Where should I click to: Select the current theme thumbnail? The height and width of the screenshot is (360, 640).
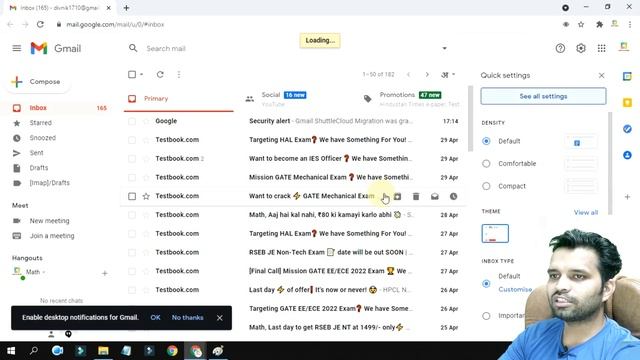tap(495, 233)
